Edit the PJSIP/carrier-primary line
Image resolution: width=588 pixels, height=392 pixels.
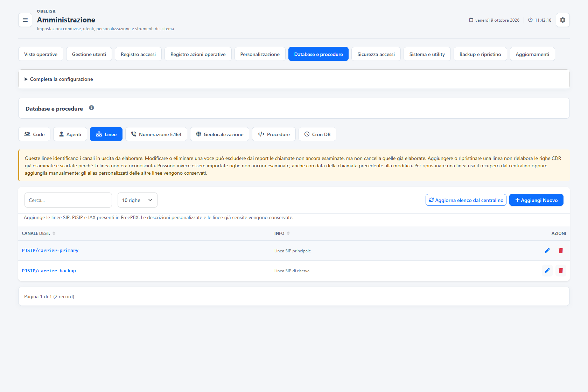(x=547, y=251)
